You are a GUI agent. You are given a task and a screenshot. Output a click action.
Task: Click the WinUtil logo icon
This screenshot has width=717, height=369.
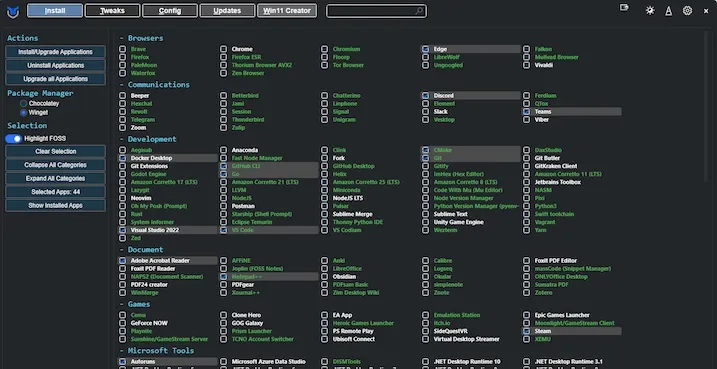click(13, 11)
